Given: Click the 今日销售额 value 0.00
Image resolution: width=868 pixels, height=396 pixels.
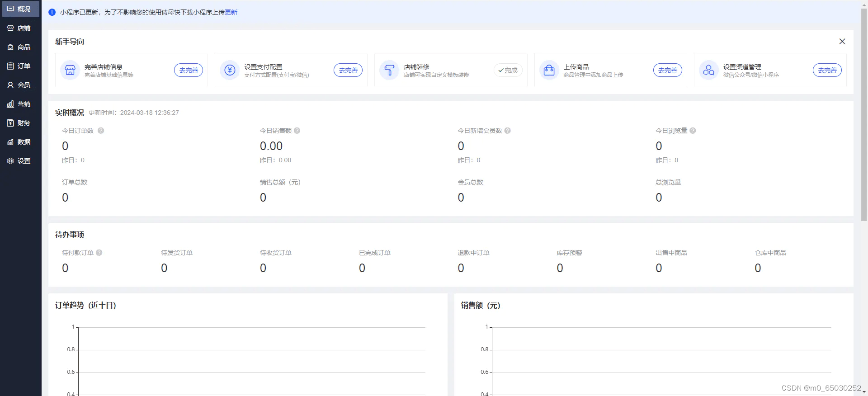Looking at the screenshot, I should 271,146.
